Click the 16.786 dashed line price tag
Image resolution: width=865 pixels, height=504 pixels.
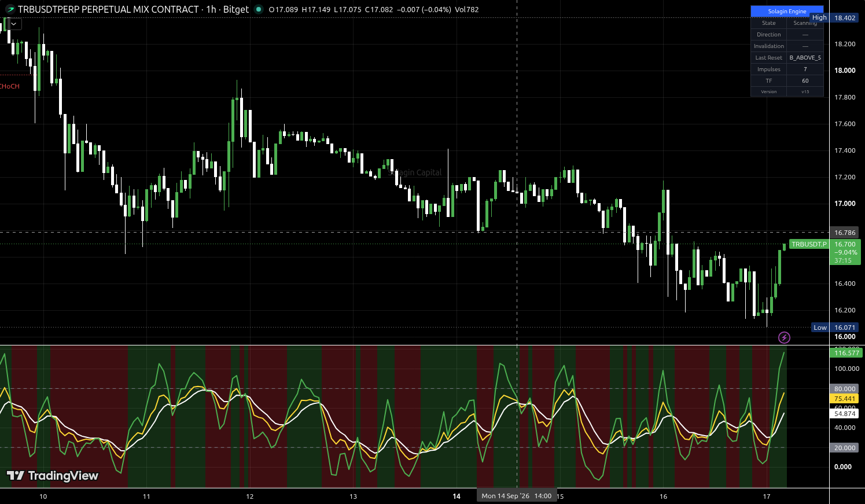click(845, 233)
